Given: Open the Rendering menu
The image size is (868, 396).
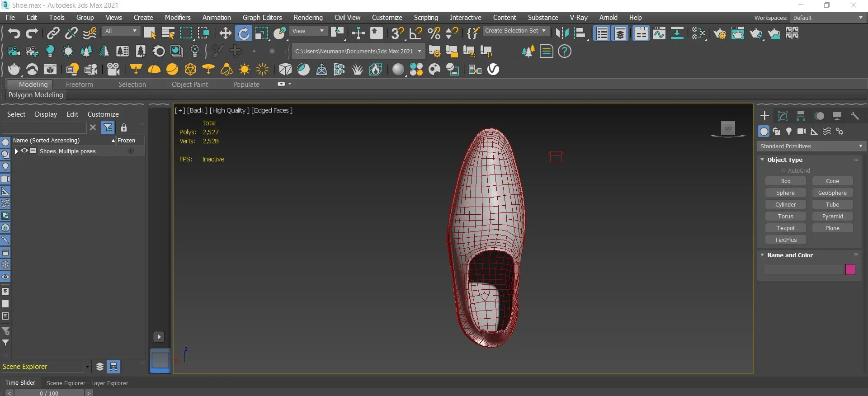Looking at the screenshot, I should click(x=308, y=18).
